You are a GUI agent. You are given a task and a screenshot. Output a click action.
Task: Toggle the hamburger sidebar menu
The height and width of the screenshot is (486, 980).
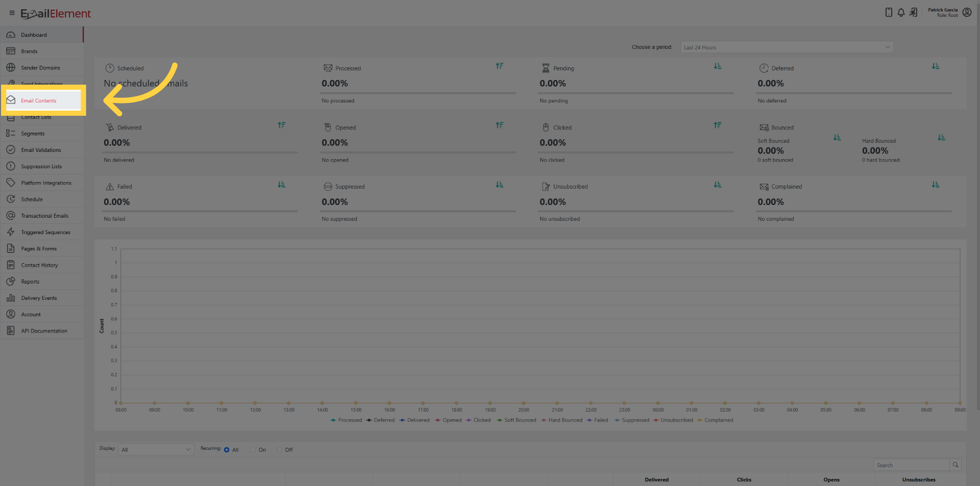click(12, 13)
